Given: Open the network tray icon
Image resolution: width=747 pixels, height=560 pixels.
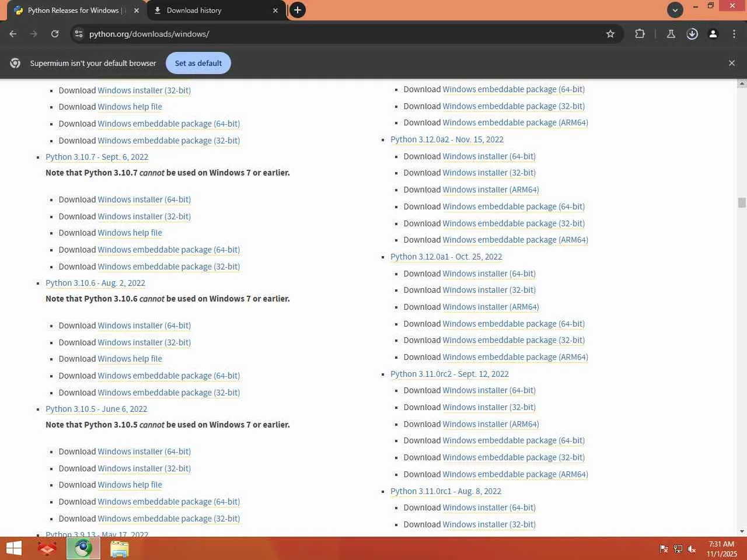Looking at the screenshot, I should (x=678, y=549).
